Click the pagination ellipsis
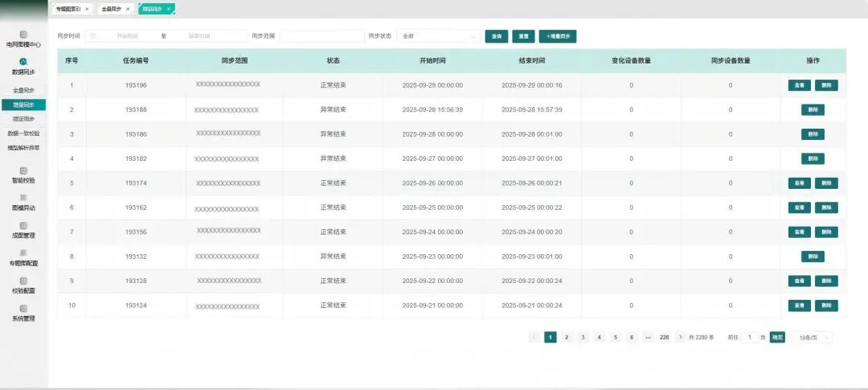This screenshot has height=390, width=868. coord(649,338)
